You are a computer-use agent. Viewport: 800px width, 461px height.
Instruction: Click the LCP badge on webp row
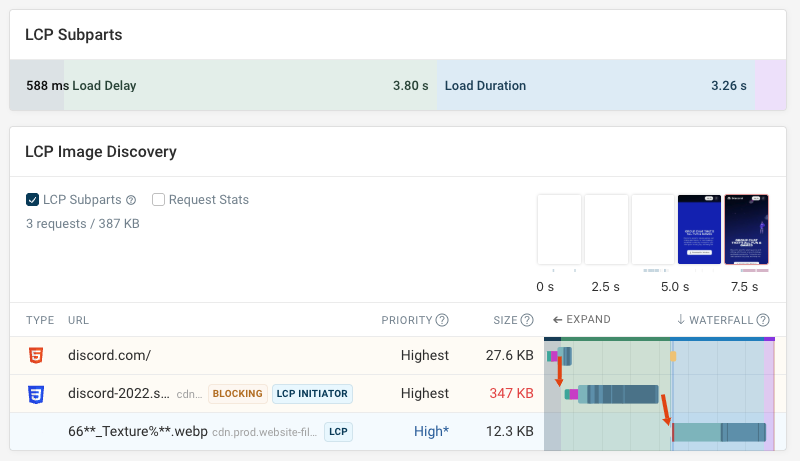[338, 431]
